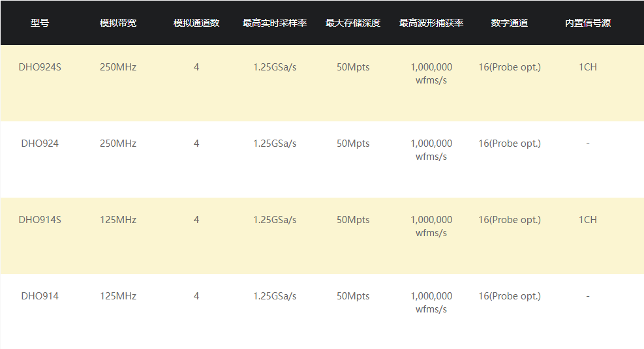Screen dimensions: 644x349
Task: Click the 最大存储深度 column header
Action: pos(353,23)
